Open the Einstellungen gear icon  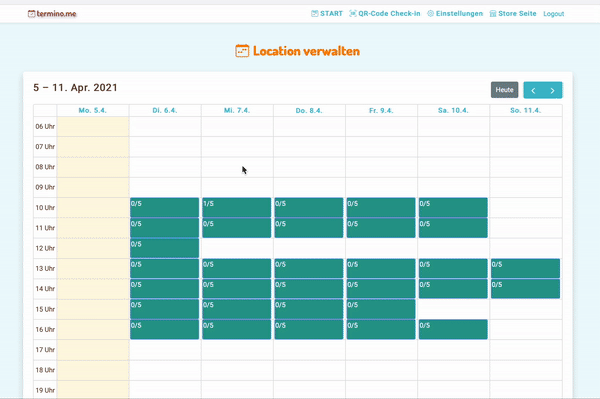pos(430,14)
